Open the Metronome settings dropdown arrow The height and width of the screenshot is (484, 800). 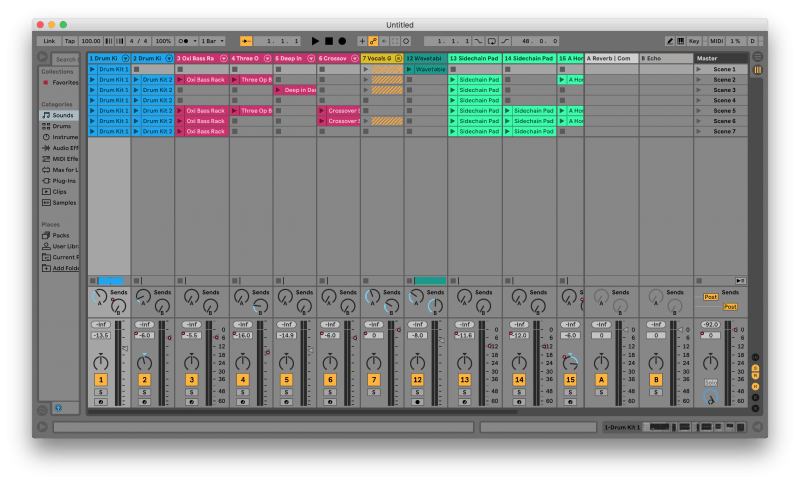tap(193, 41)
